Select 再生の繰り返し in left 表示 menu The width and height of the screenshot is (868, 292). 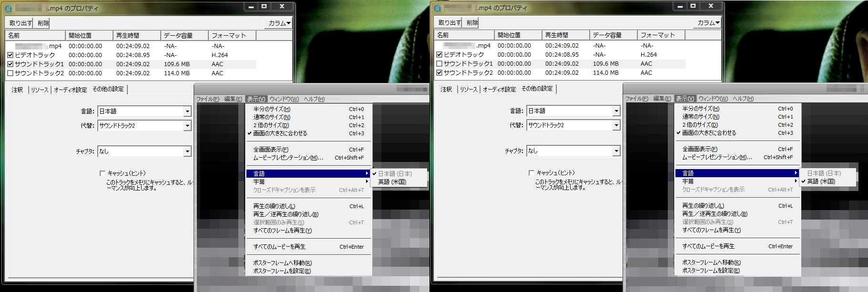click(x=308, y=206)
